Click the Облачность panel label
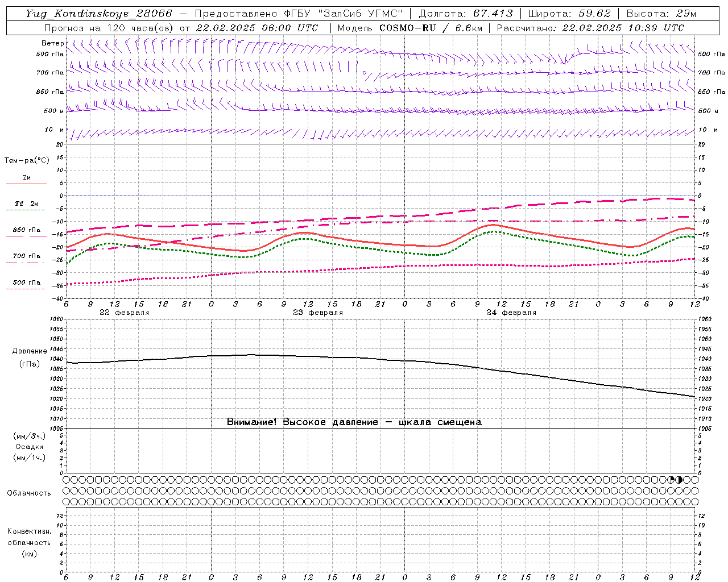 pyautogui.click(x=29, y=493)
